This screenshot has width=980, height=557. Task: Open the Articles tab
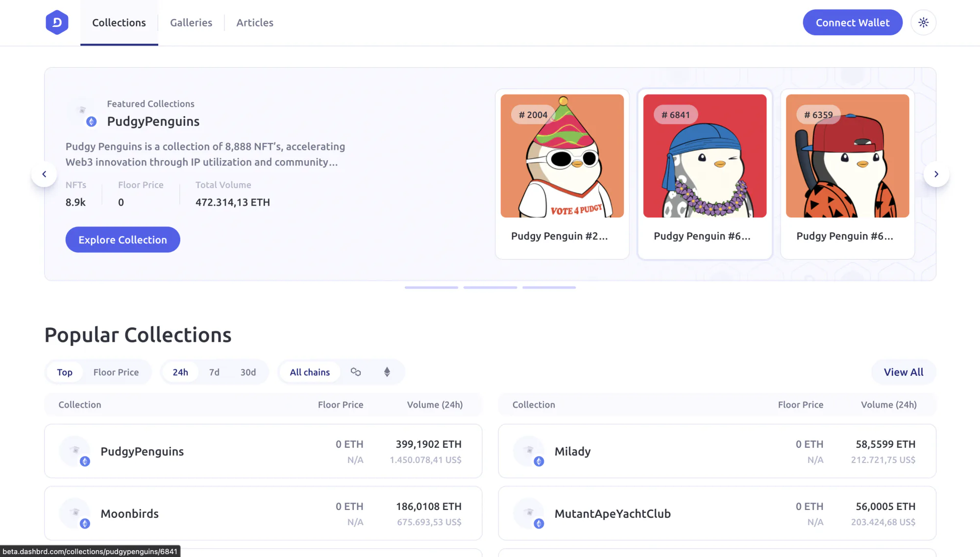(x=255, y=23)
